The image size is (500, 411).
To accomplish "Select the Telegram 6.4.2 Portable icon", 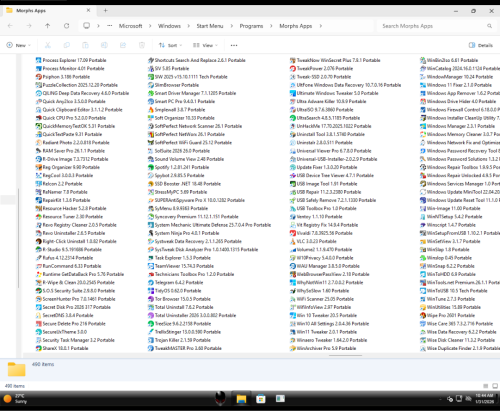I will click(x=151, y=282).
